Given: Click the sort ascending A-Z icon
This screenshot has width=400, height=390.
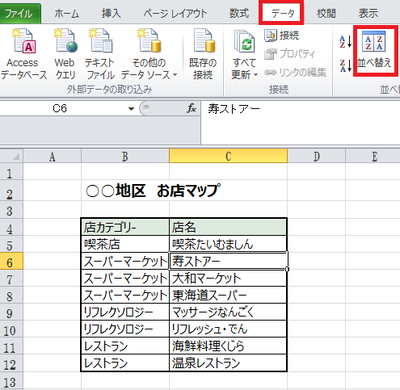Looking at the screenshot, I should click(x=345, y=42).
